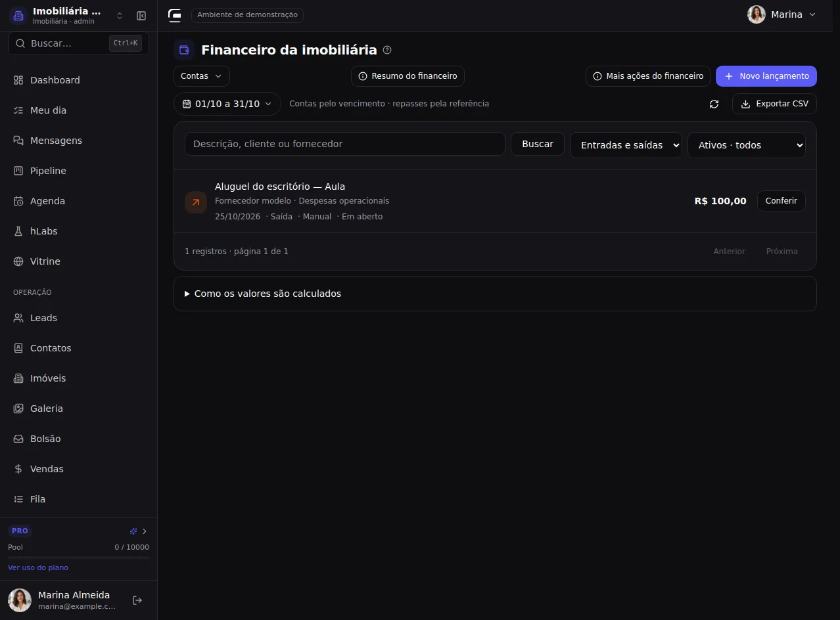Click the Descrição, cliente ou fornecedor field

[x=345, y=144]
